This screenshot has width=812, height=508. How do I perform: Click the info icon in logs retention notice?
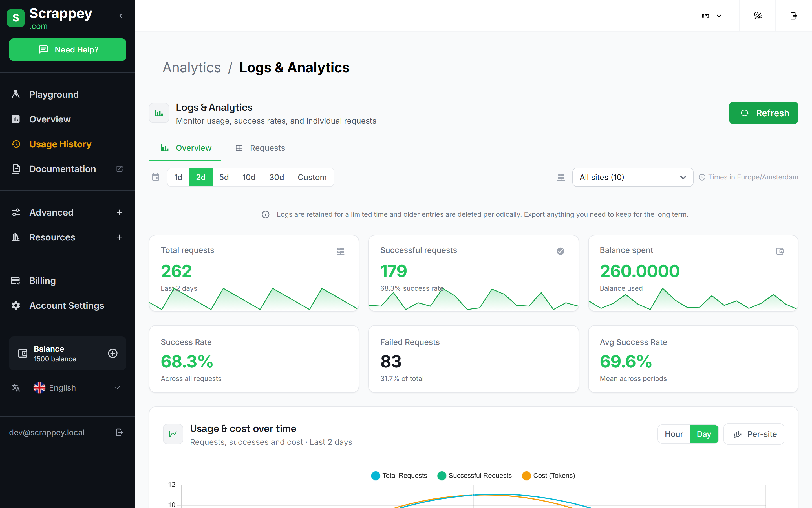tap(265, 214)
